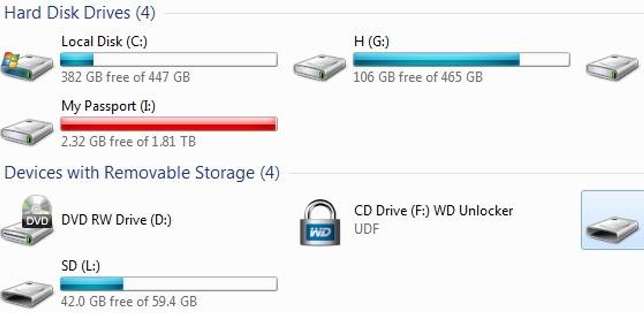
Task: Select the CD Drive (F:) WD Unlocker label
Action: click(434, 211)
